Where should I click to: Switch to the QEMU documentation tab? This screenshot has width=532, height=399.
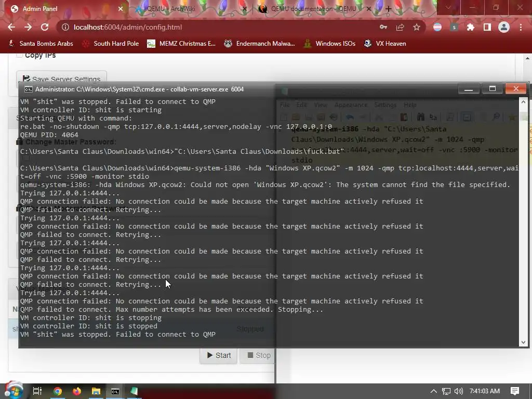click(x=314, y=9)
